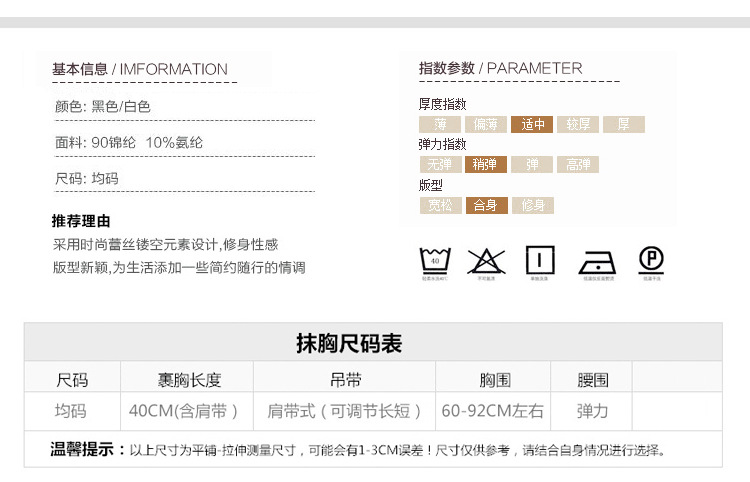Choose the 偏薄 thickness option
The height and width of the screenshot is (482, 750).
(485, 125)
